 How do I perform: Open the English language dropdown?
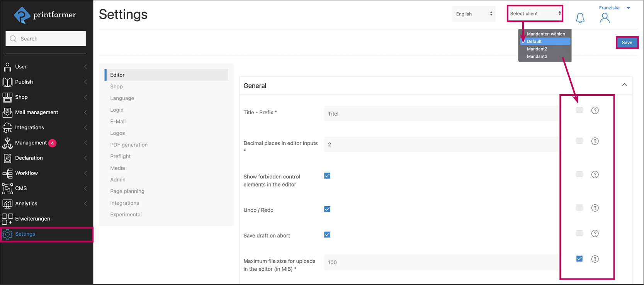click(474, 14)
